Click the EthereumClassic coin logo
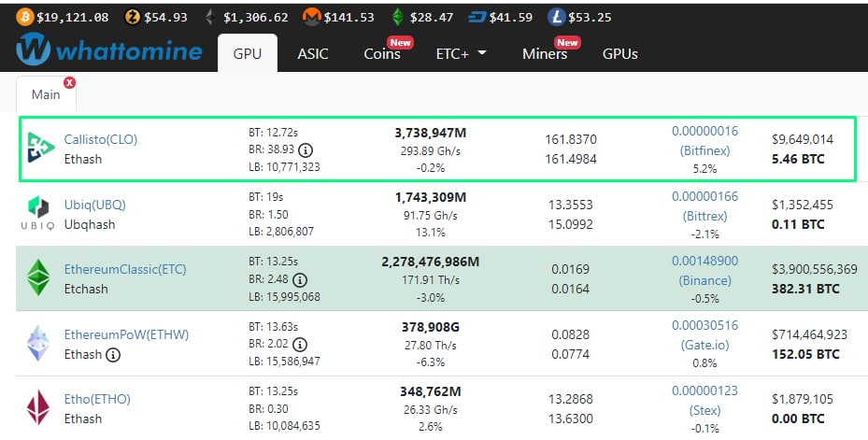 click(38, 277)
